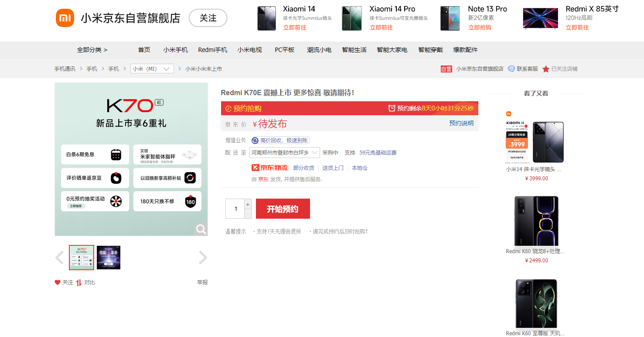Open 爆款配件 nav tab
This screenshot has width=644, height=337.
(x=466, y=50)
